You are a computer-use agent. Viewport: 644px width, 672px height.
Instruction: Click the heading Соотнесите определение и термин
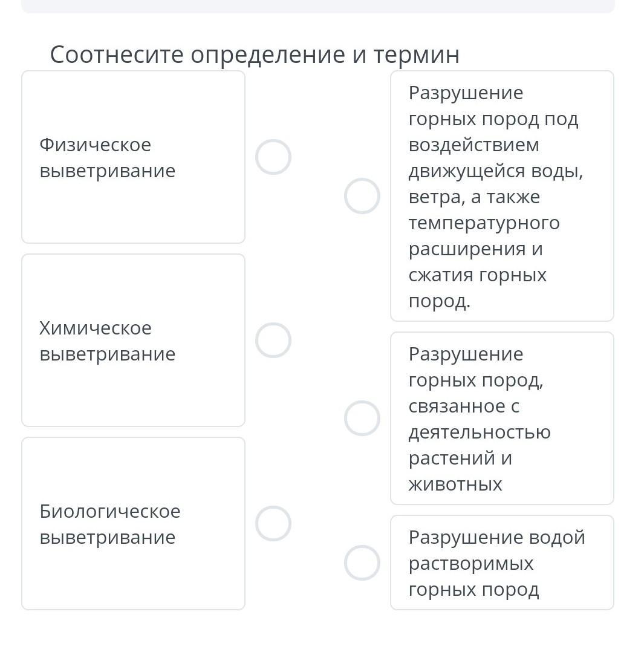[255, 55]
